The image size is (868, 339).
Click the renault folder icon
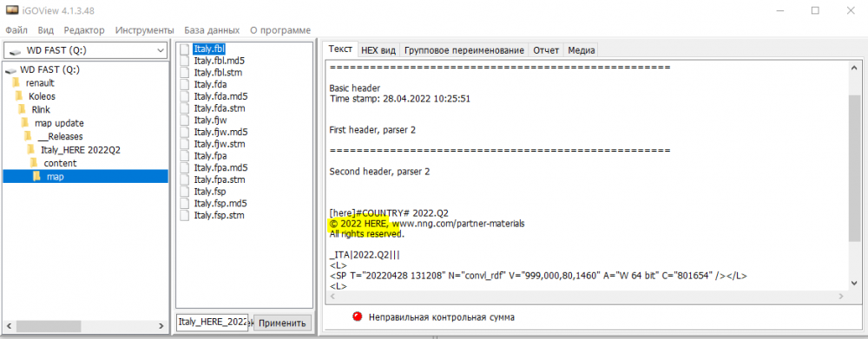coord(16,83)
